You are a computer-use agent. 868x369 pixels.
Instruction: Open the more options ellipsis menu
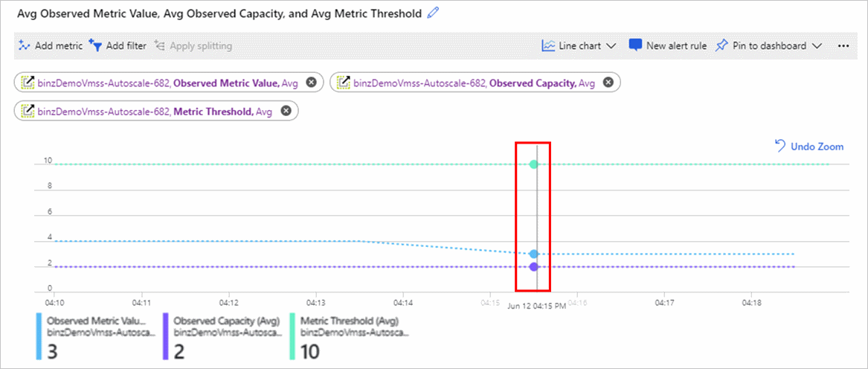click(843, 46)
